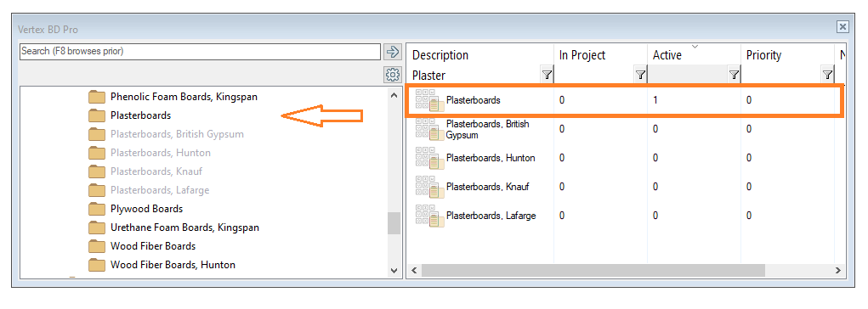Click into the Search input field

pos(200,52)
